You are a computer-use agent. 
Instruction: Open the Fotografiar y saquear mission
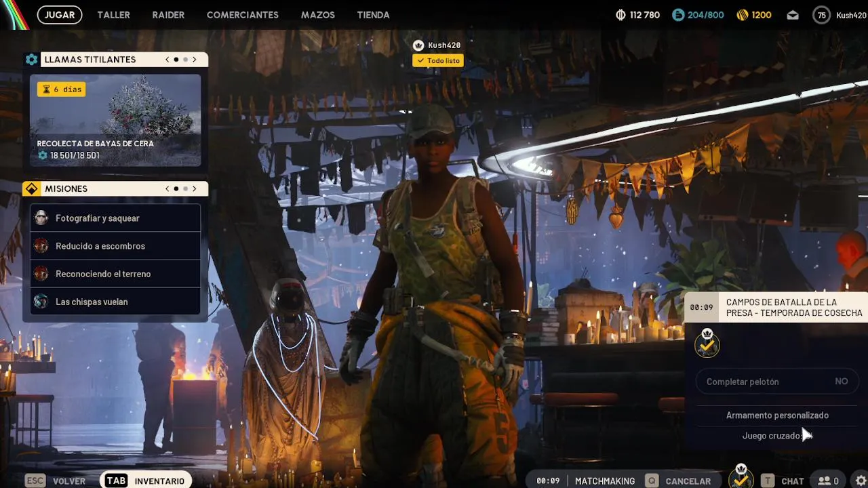pyautogui.click(x=115, y=218)
